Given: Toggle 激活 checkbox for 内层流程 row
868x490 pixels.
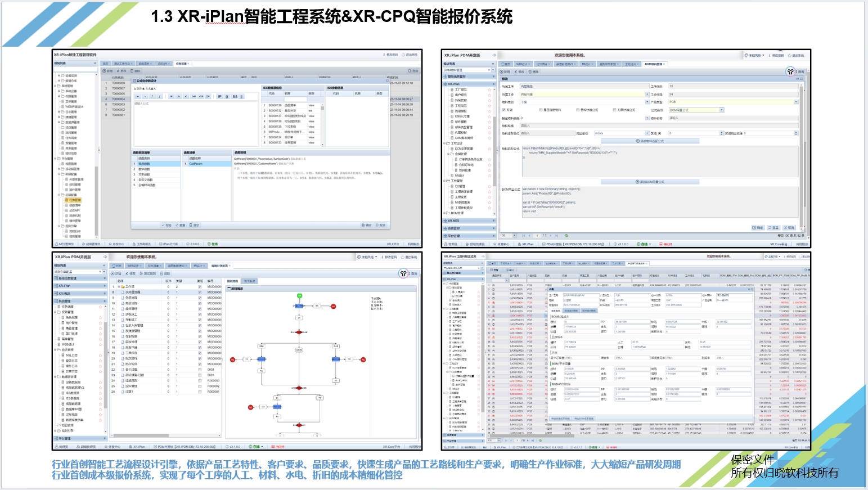Looking at the screenshot, I should (200, 303).
